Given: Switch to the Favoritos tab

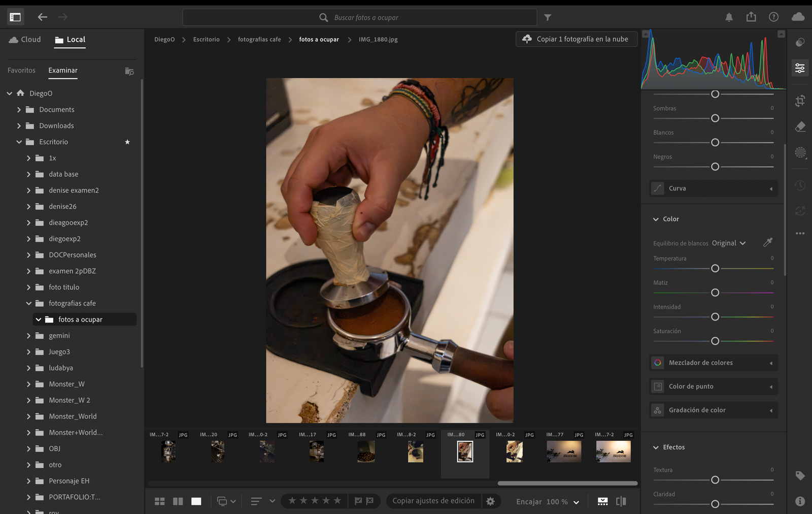Looking at the screenshot, I should [x=21, y=71].
